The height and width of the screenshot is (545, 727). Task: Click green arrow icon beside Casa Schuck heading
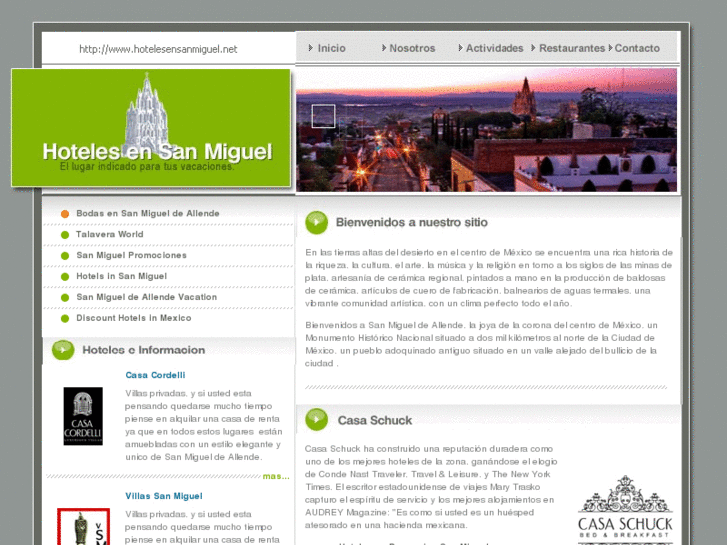[x=317, y=419]
